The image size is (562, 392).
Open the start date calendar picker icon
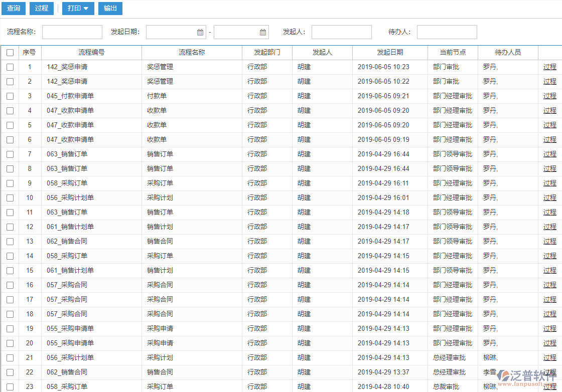click(200, 32)
